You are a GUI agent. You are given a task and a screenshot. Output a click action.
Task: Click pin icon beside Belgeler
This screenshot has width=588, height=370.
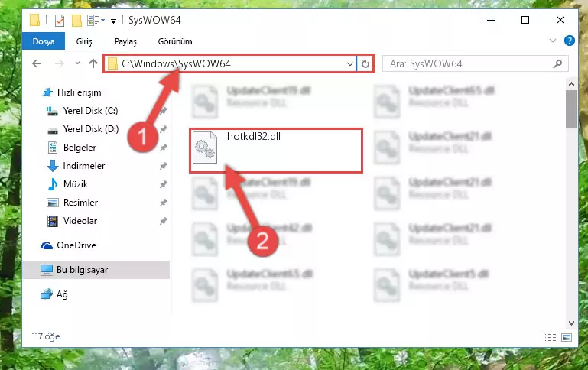pos(163,148)
